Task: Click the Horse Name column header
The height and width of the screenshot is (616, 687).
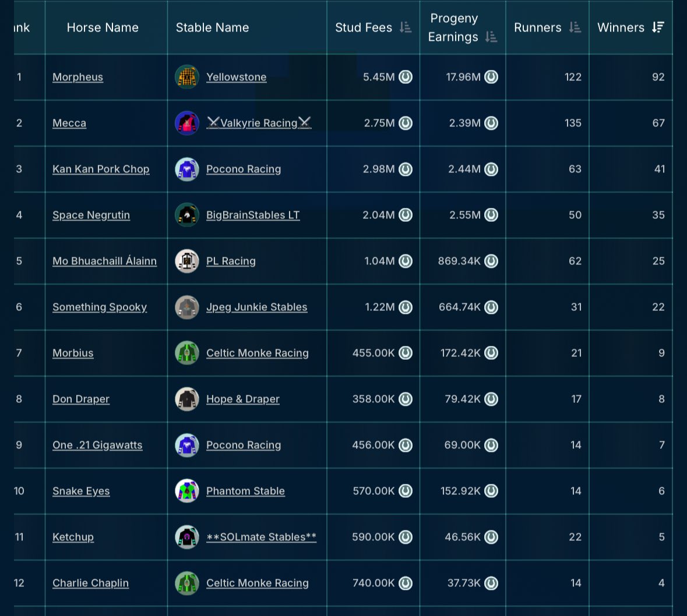Action: pyautogui.click(x=103, y=27)
